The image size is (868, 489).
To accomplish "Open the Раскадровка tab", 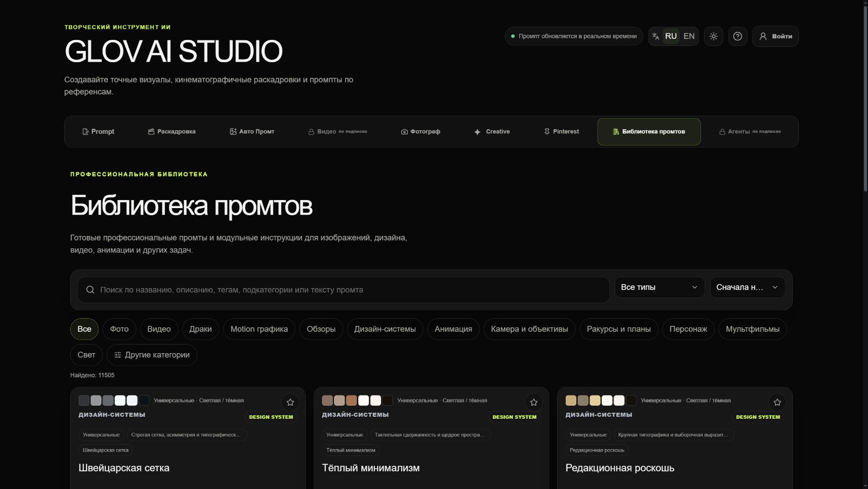I will pyautogui.click(x=172, y=131).
